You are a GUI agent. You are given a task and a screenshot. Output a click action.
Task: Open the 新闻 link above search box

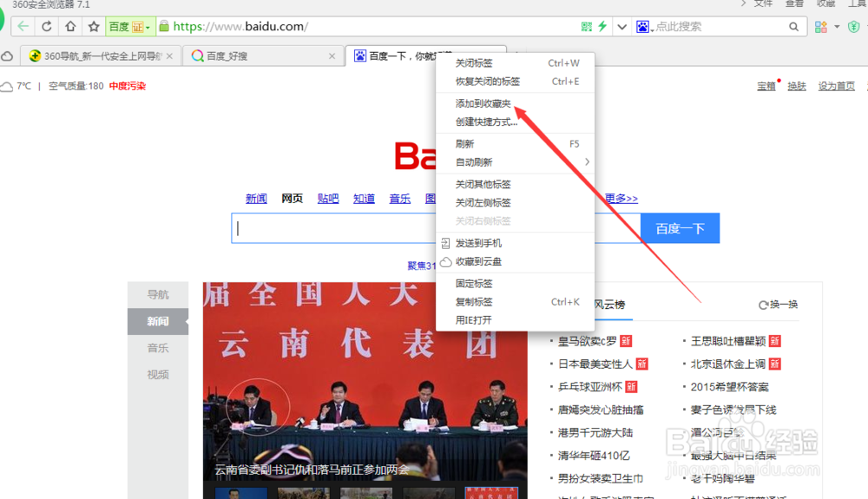(x=256, y=199)
